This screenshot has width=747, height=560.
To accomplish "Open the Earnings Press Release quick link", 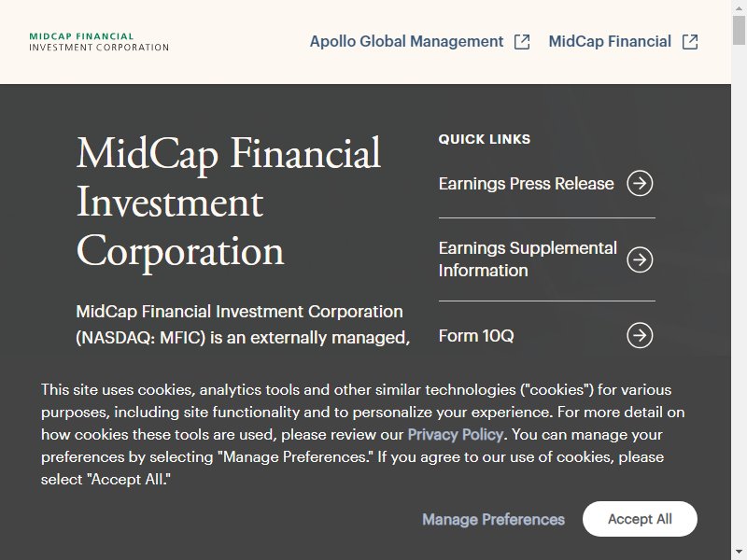I will (526, 184).
